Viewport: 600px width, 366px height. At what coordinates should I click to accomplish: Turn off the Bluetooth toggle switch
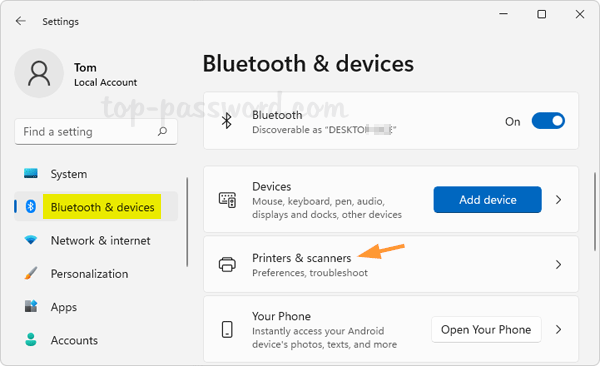point(548,121)
